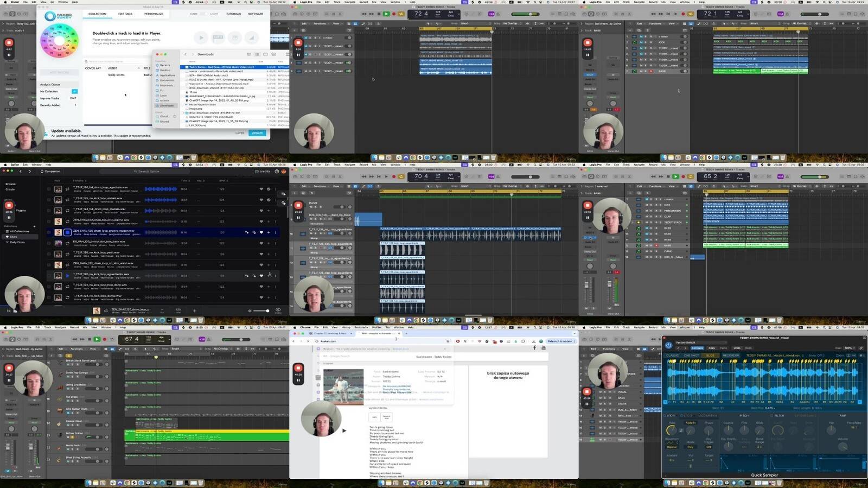868x488 pixels.
Task: Click the play icon in Mixed In Key player
Action: coord(201,37)
